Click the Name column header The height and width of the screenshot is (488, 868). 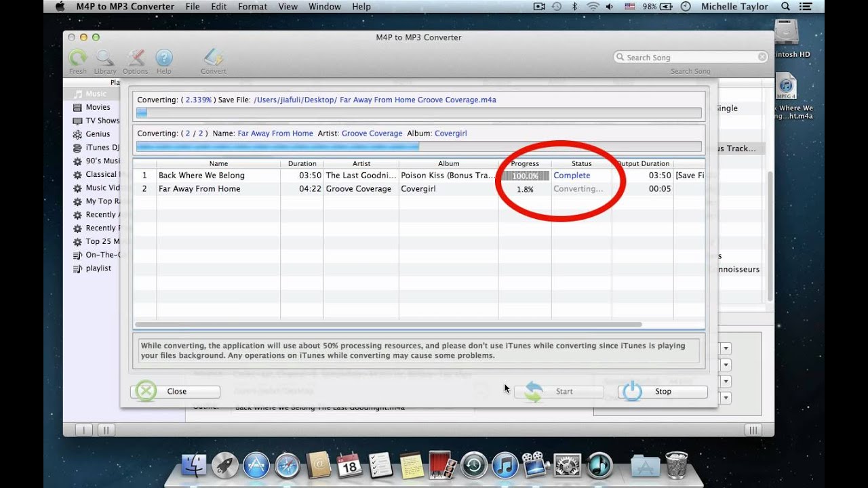click(218, 163)
